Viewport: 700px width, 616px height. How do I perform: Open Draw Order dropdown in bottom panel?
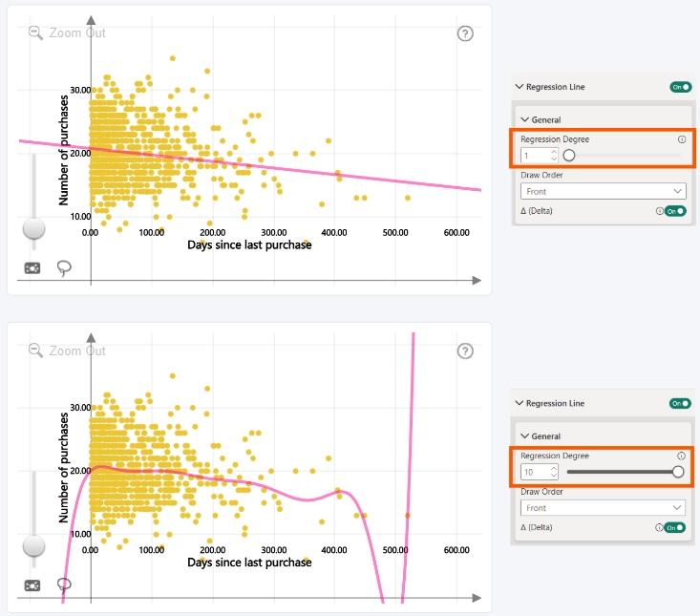click(x=604, y=508)
